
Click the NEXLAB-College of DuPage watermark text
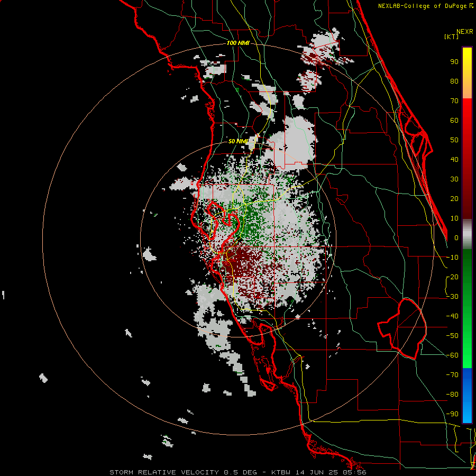[425, 6]
